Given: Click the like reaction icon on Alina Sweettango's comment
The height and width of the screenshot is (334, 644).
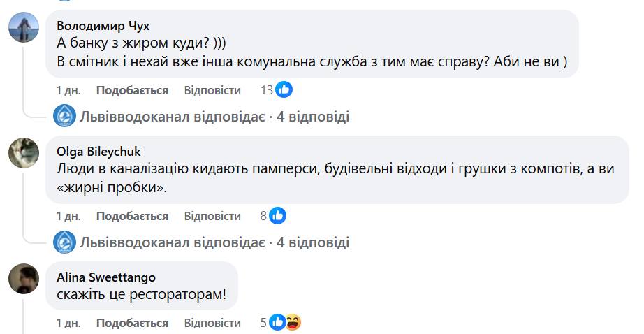Looking at the screenshot, I should [x=277, y=323].
